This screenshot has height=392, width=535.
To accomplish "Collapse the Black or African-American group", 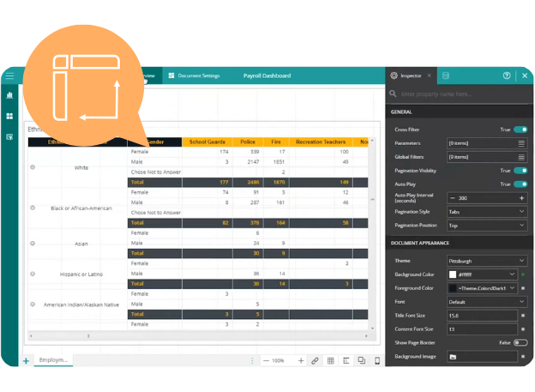I will pos(33,208).
